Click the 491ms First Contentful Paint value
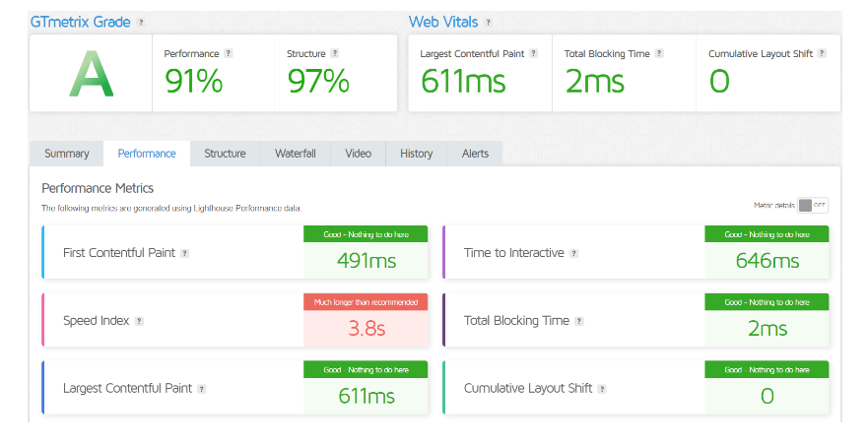This screenshot has width=868, height=445. click(367, 261)
